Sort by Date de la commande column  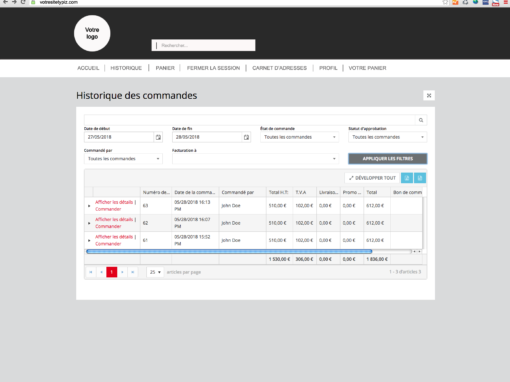point(195,192)
